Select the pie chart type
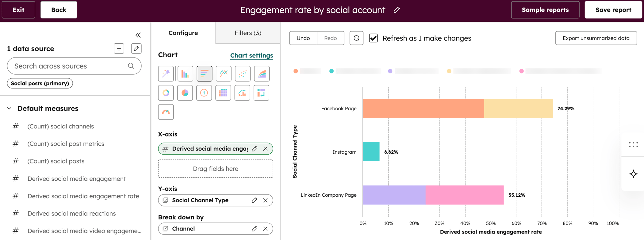The width and height of the screenshot is (644, 240). (185, 93)
